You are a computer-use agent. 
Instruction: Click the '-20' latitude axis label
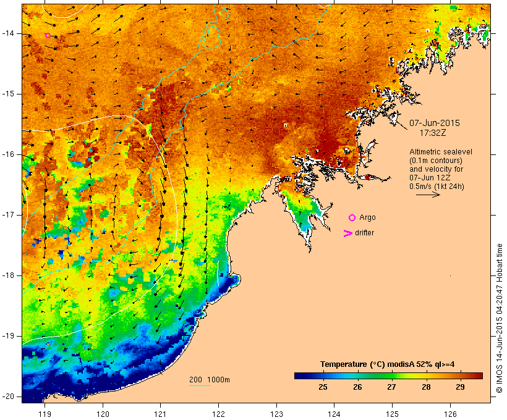8,397
